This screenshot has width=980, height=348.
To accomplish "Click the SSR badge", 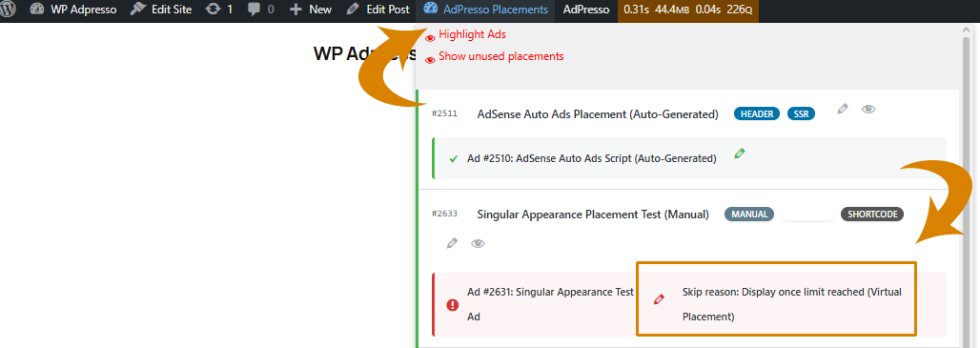I will (x=801, y=114).
